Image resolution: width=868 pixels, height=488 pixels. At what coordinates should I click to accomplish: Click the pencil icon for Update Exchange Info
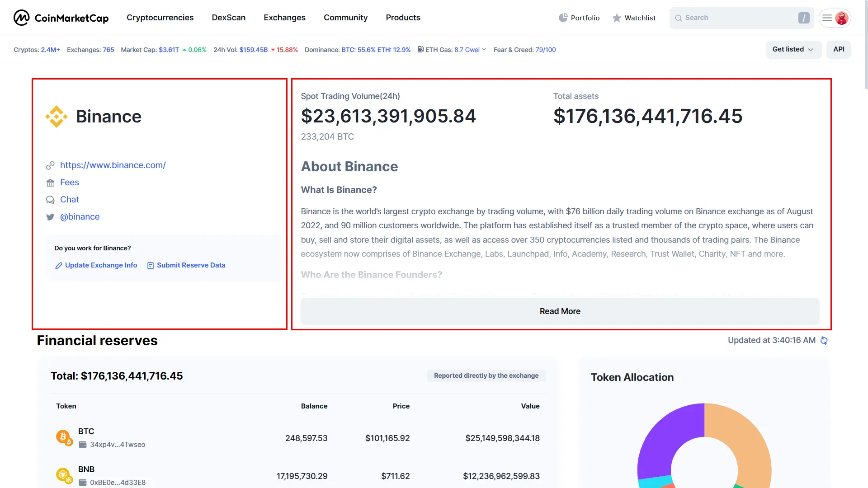58,266
